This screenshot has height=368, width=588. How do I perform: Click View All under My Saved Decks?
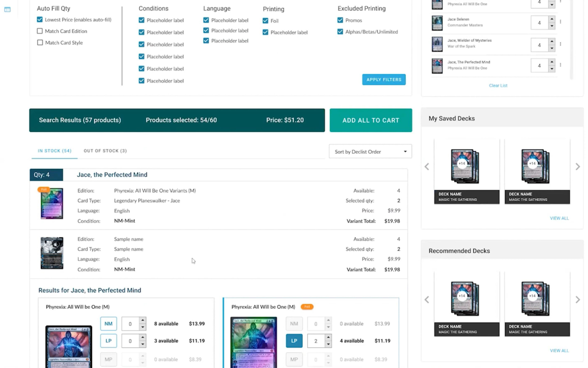(559, 218)
